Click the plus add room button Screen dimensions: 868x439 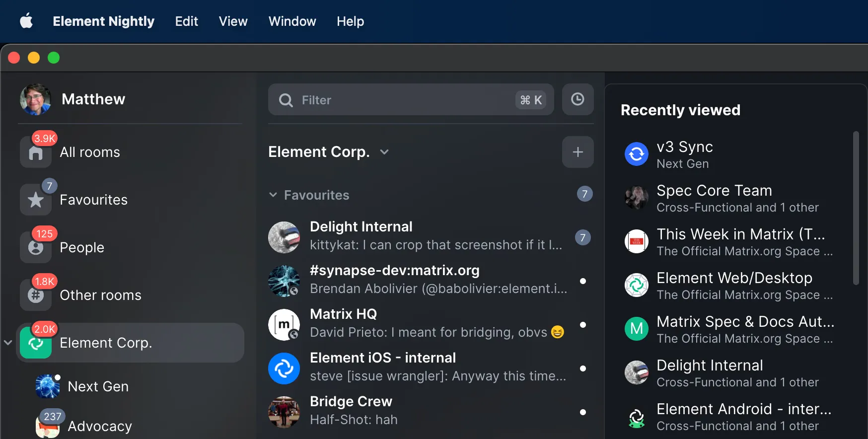pos(578,152)
